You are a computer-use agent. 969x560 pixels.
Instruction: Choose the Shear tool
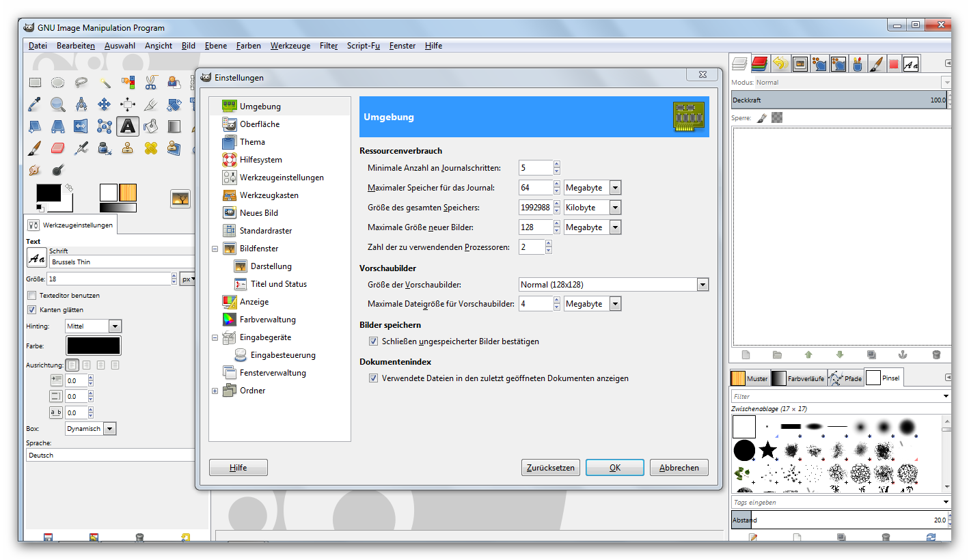[35, 126]
